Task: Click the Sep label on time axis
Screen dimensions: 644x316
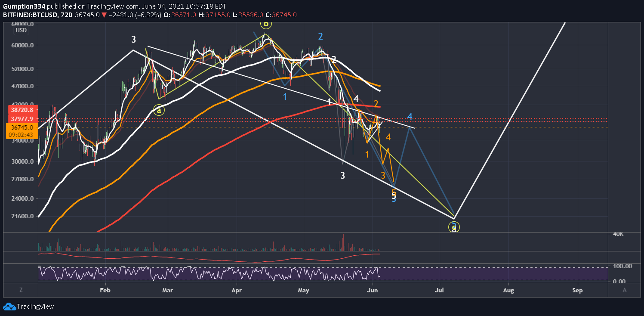Action: point(578,290)
